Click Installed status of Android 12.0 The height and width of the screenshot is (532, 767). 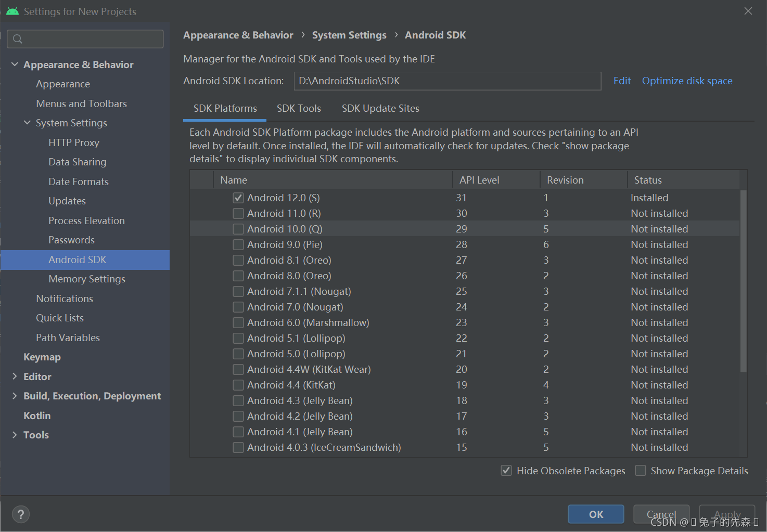point(649,198)
